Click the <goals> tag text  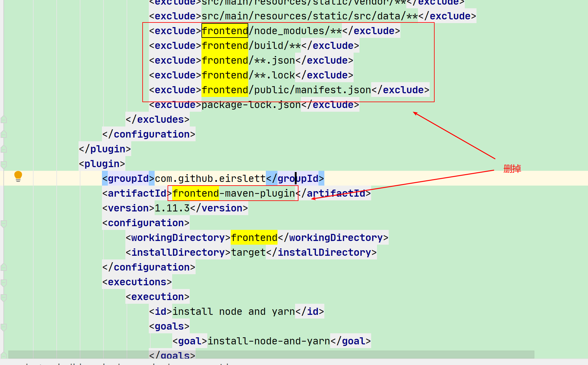tap(169, 326)
